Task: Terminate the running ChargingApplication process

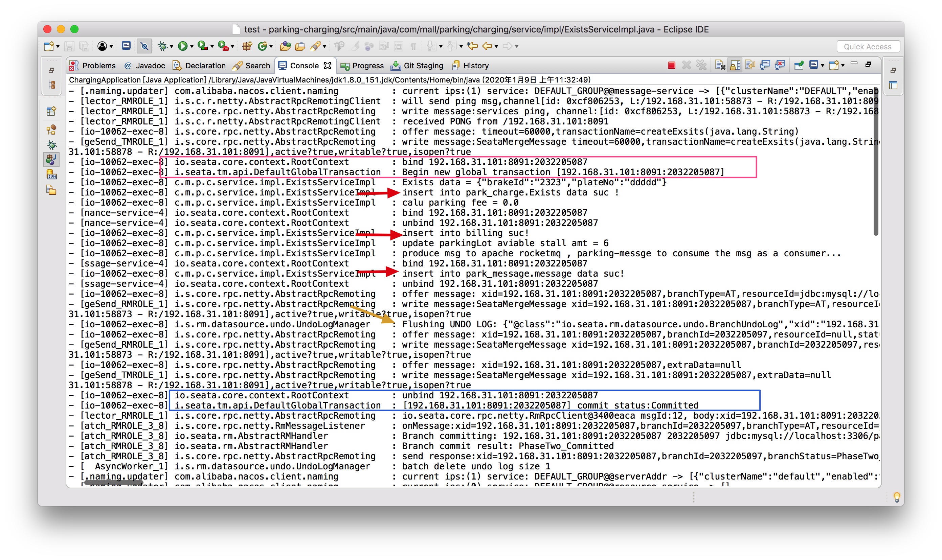Action: tap(671, 66)
